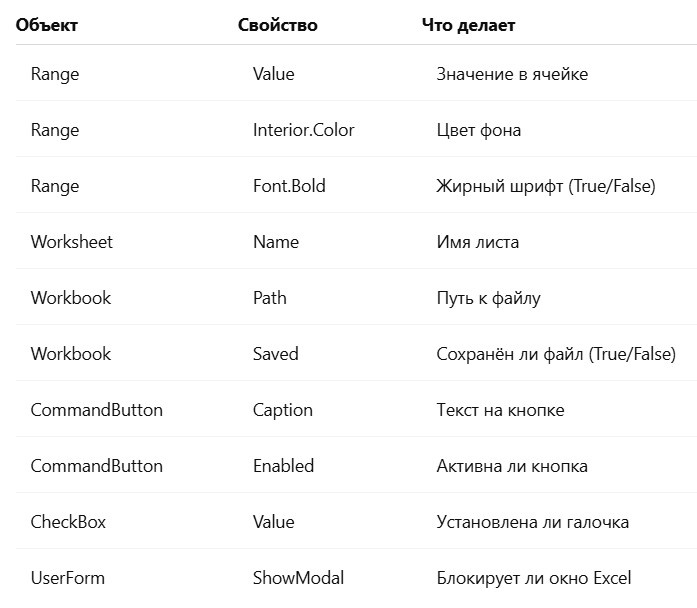
Task: Click the Что делает column header
Action: click(x=469, y=25)
